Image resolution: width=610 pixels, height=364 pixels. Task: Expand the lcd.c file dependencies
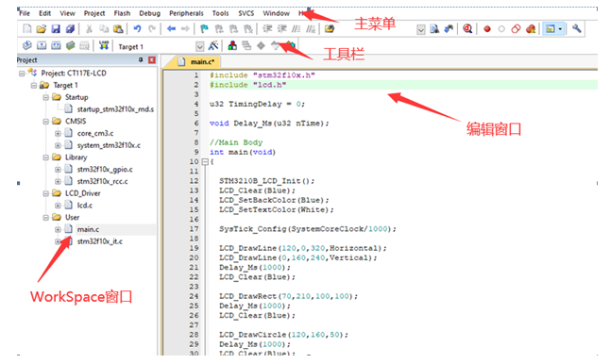click(58, 206)
